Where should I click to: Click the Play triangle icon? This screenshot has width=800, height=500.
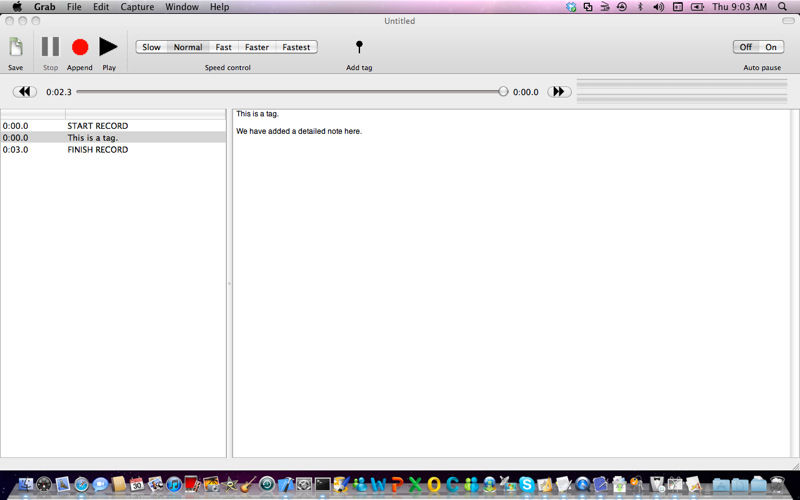point(108,47)
